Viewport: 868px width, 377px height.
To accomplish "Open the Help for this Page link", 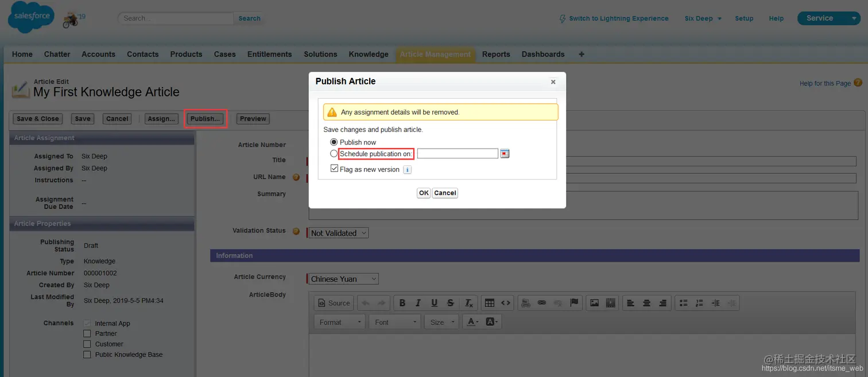I will pyautogui.click(x=825, y=83).
